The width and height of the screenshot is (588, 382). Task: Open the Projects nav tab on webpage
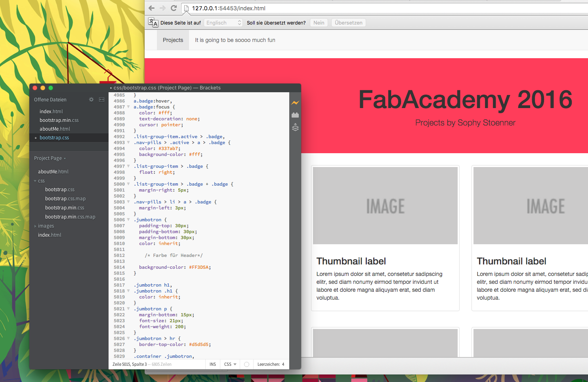click(x=173, y=40)
